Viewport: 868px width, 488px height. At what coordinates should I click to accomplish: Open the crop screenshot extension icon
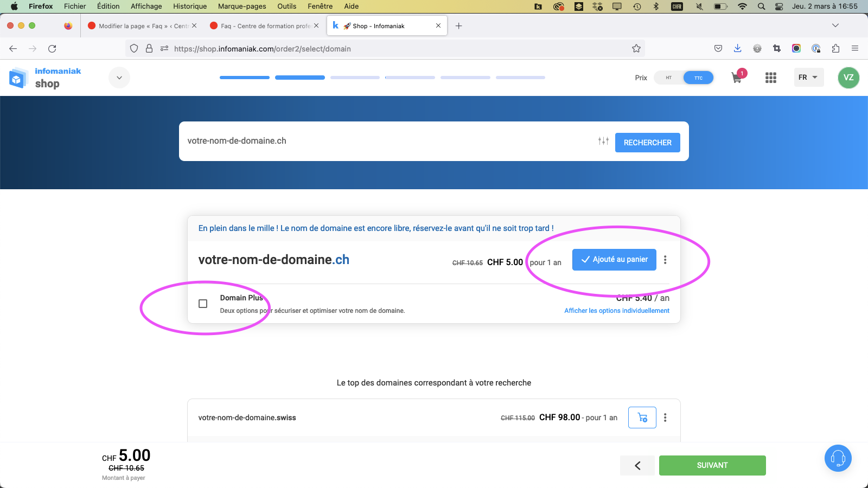777,49
